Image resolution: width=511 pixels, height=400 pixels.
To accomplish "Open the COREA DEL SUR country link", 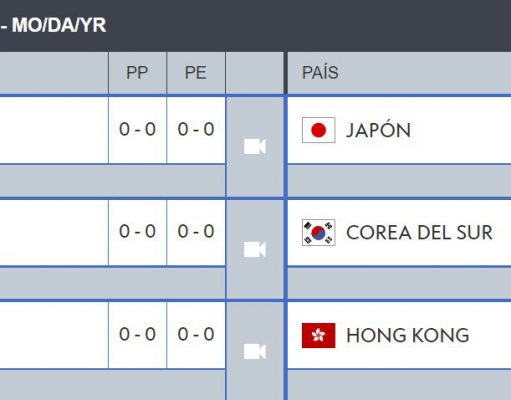I will pos(419,232).
